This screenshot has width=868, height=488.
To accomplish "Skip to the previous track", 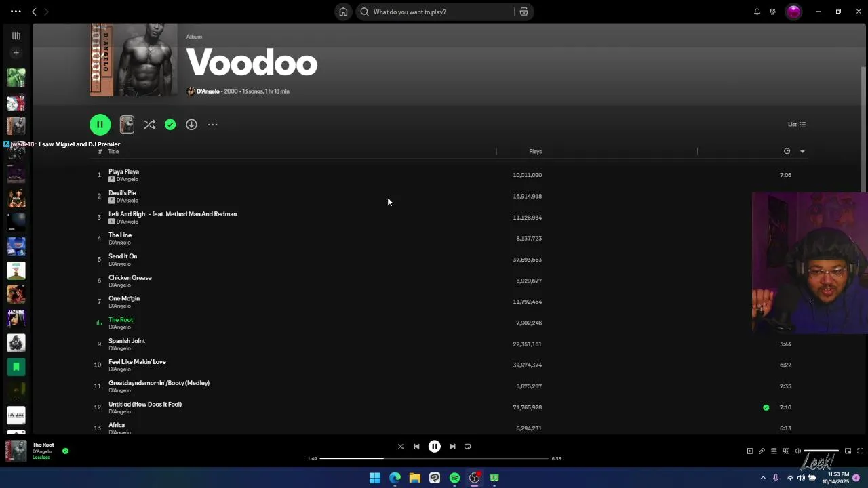I will [416, 447].
